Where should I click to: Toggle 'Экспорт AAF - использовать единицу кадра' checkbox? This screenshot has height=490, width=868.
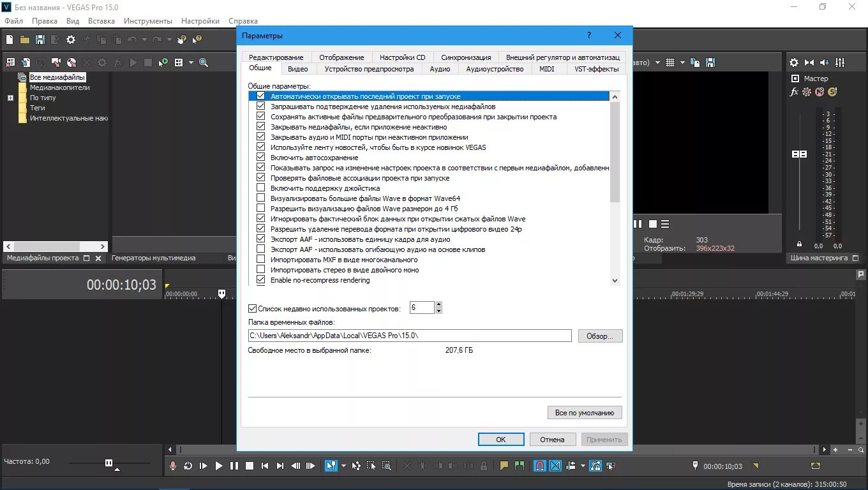(x=260, y=239)
